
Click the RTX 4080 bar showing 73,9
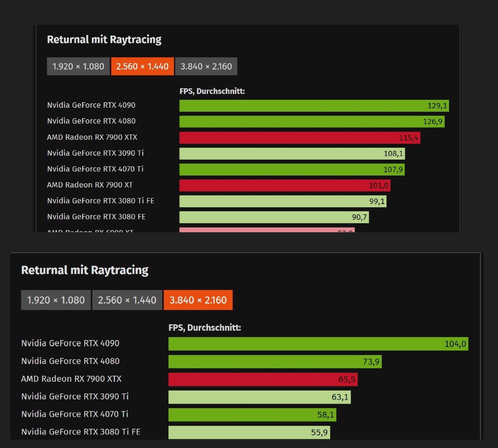pyautogui.click(x=275, y=361)
